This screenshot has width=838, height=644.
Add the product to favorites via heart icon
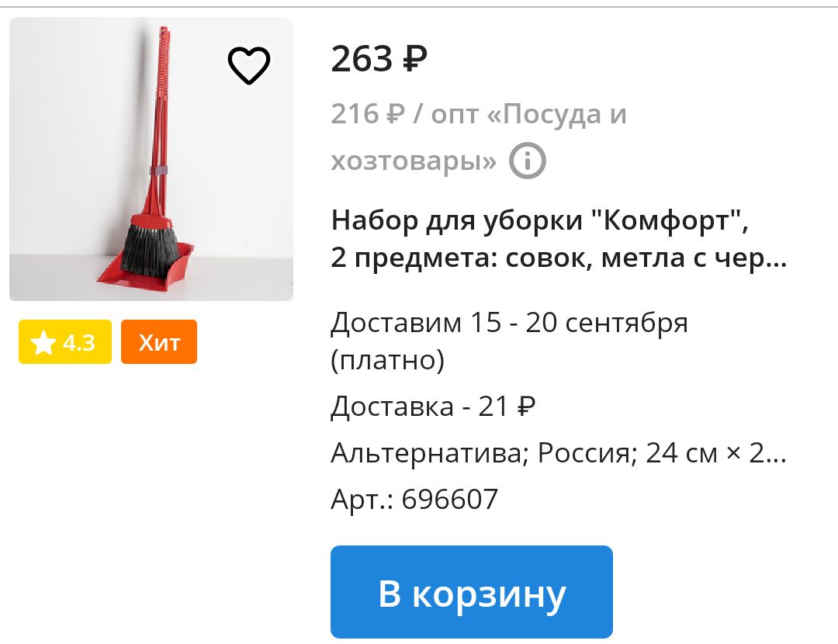coord(249,65)
